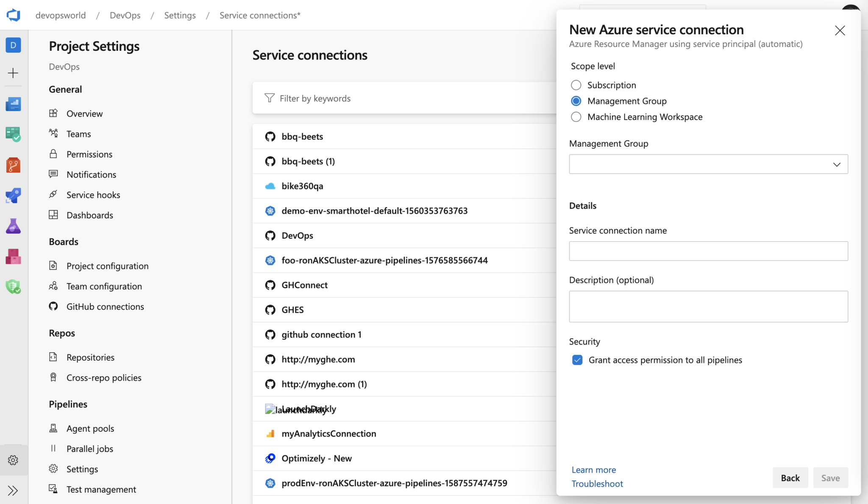Click the Azure DevOps logo
Viewport: 868px width, 504px height.
(14, 15)
